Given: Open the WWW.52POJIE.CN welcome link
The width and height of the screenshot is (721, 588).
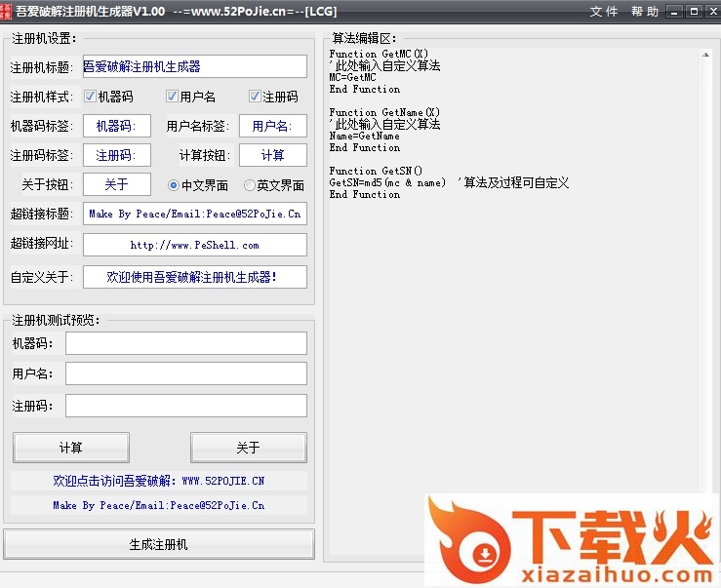Looking at the screenshot, I should 159,481.
